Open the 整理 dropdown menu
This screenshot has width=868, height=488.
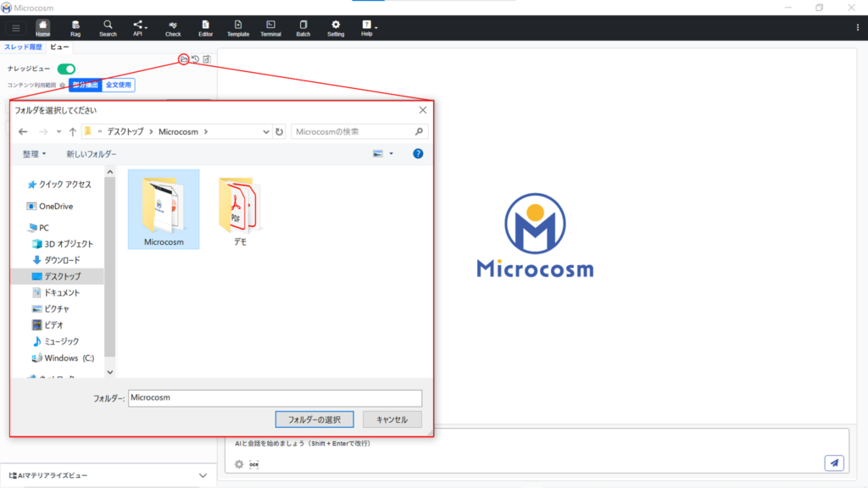(x=34, y=154)
